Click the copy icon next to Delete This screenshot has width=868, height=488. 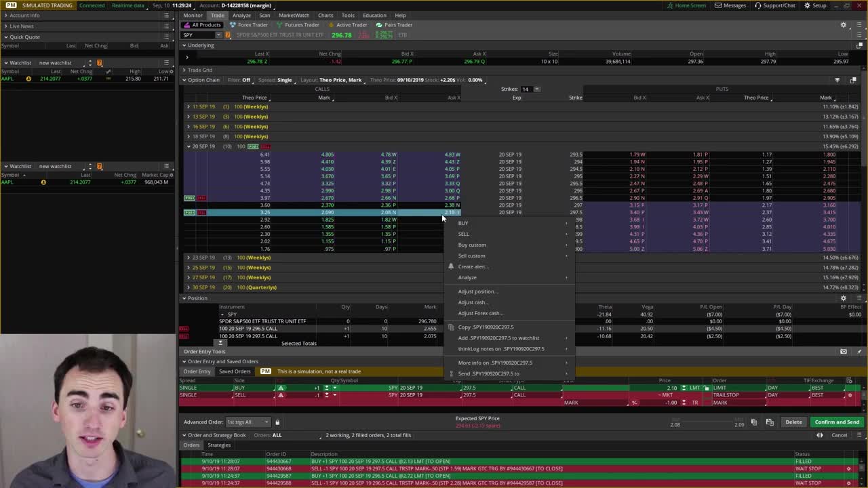click(x=754, y=422)
